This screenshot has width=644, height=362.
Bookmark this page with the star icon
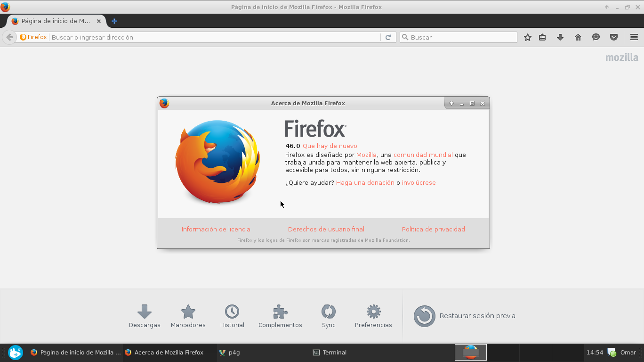point(528,37)
